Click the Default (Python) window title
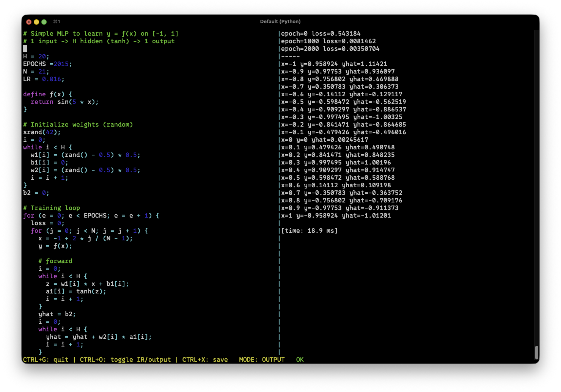The width and height of the screenshot is (561, 392). pyautogui.click(x=280, y=22)
